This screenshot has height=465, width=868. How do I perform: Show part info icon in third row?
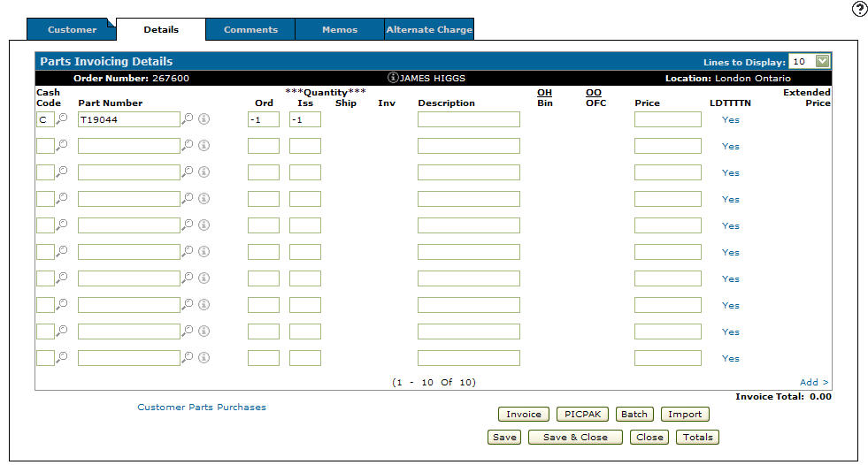(204, 172)
